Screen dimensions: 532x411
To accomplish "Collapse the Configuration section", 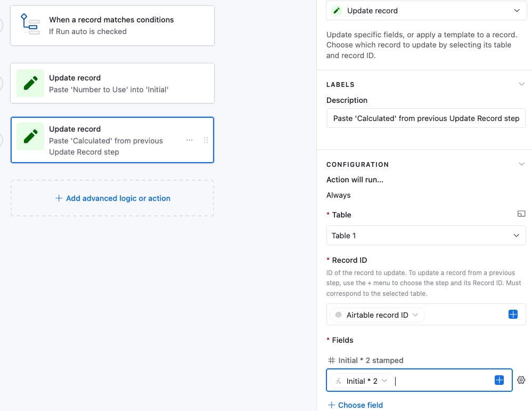I will (x=521, y=164).
